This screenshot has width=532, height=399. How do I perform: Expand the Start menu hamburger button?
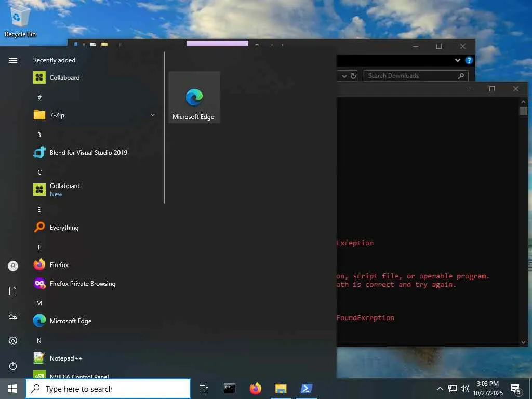(13, 60)
